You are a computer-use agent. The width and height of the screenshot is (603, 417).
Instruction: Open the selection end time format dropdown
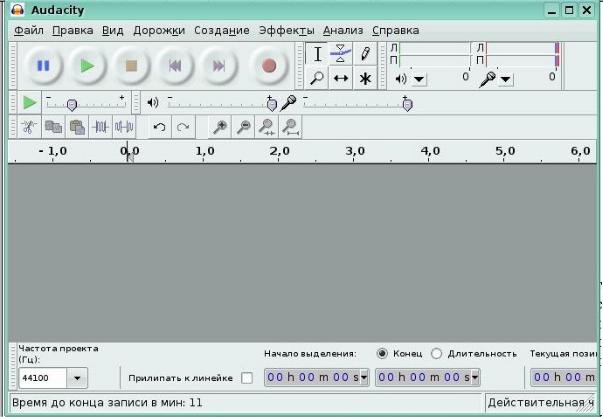[x=475, y=377]
